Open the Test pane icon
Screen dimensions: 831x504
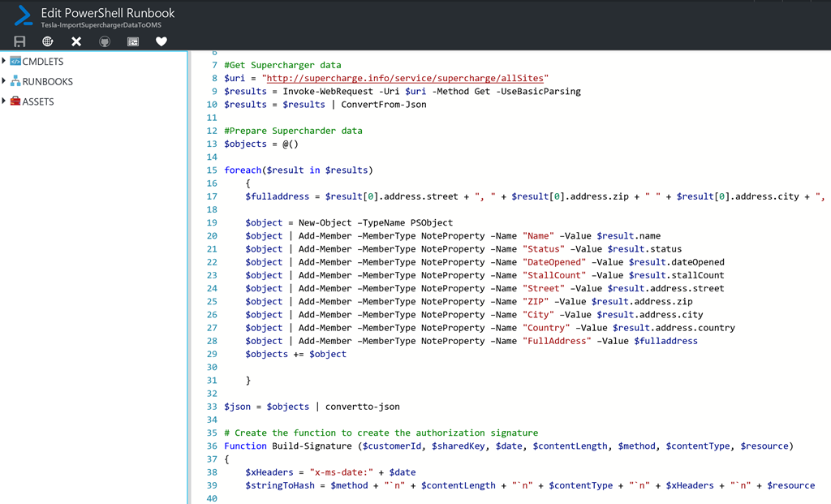tap(133, 41)
